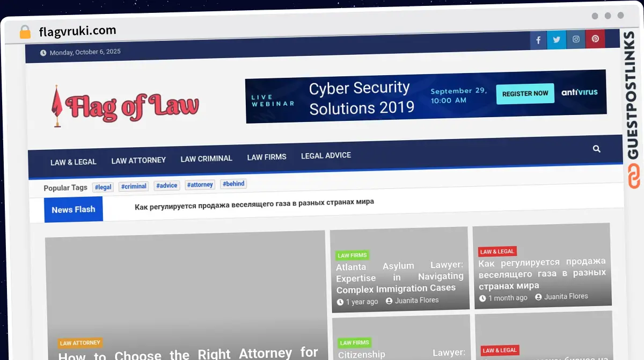Click the Popular Tags label
The height and width of the screenshot is (360, 644).
click(65, 188)
